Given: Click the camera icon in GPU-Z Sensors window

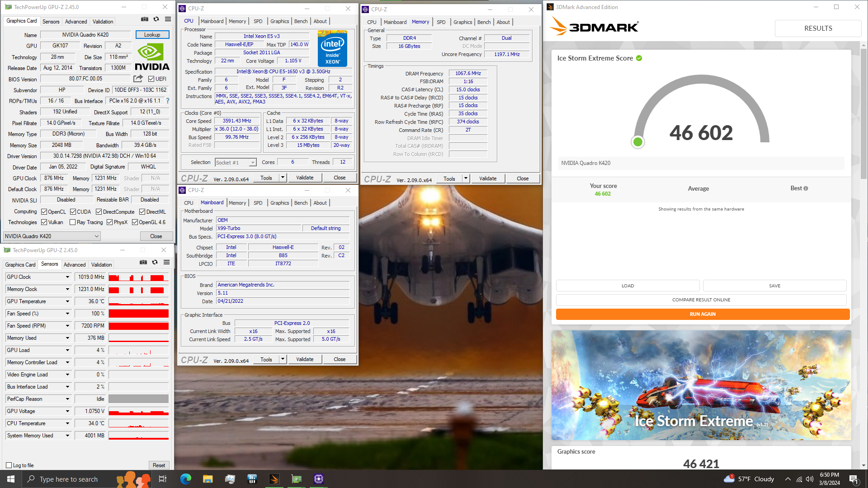Looking at the screenshot, I should coord(143,262).
